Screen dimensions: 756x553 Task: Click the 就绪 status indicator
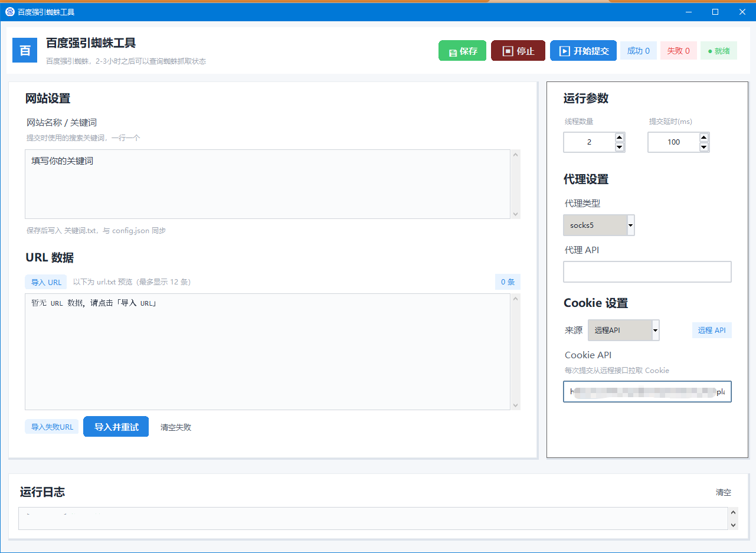click(719, 51)
